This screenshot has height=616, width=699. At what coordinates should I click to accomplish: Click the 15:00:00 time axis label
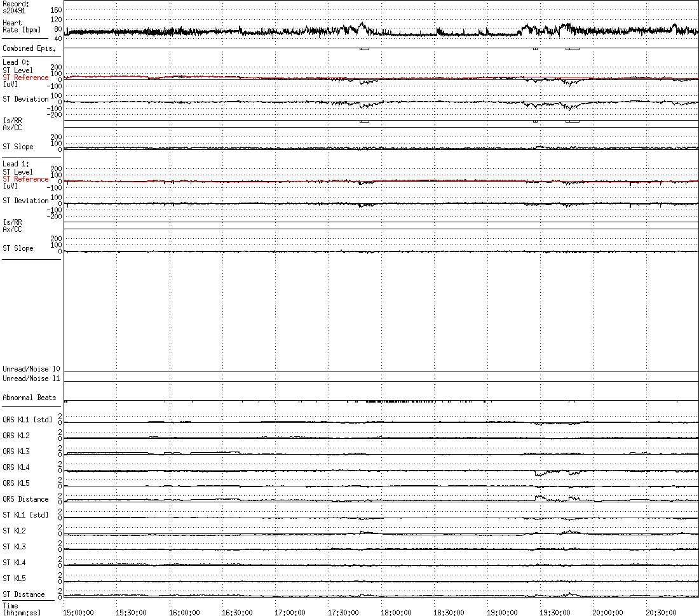(79, 612)
